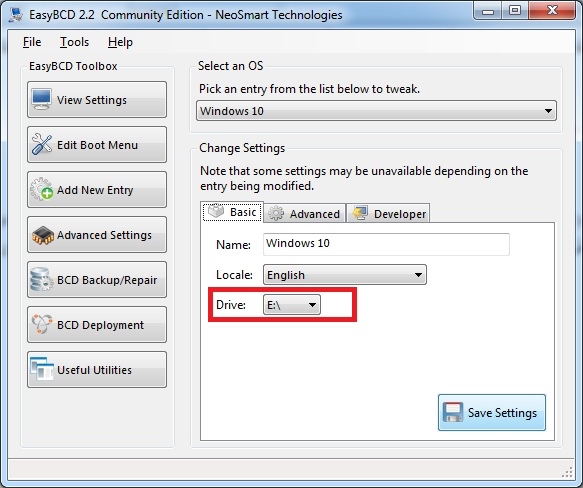Switch to the Advanced tab
583x488 pixels.
305,214
